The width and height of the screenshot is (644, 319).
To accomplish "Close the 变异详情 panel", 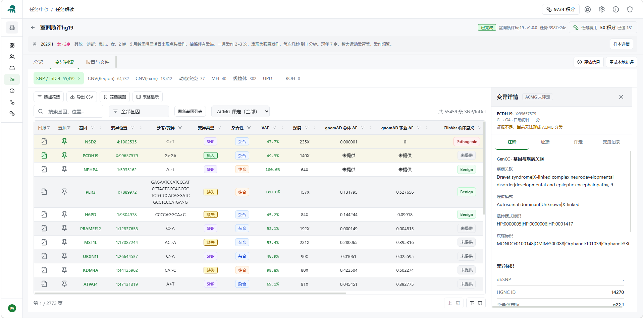I will pos(621,97).
